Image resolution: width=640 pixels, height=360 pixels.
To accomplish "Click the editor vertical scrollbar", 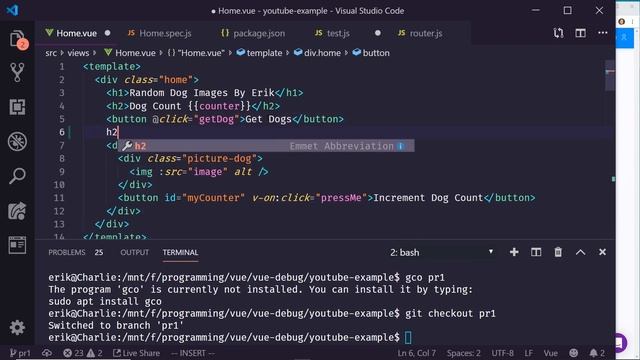I will [610, 76].
